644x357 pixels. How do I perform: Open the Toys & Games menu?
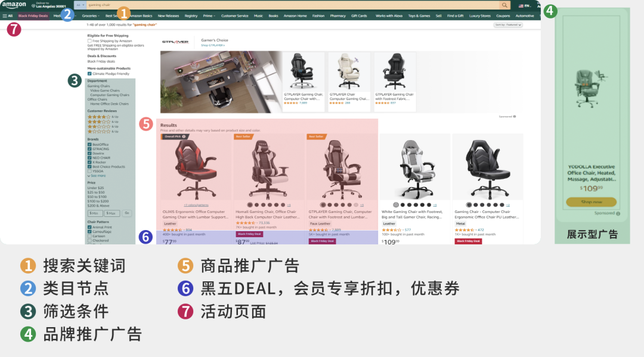tap(420, 16)
